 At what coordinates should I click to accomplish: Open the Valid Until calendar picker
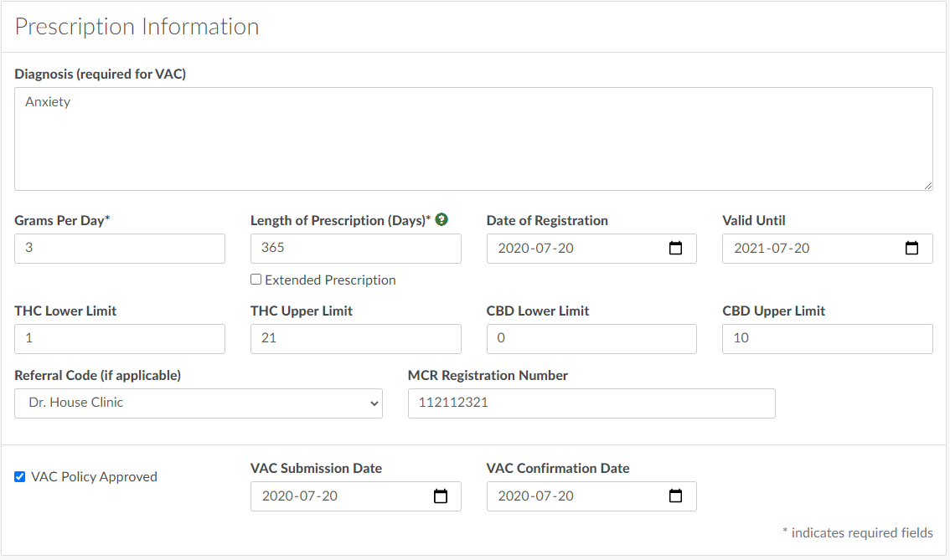pyautogui.click(x=912, y=249)
